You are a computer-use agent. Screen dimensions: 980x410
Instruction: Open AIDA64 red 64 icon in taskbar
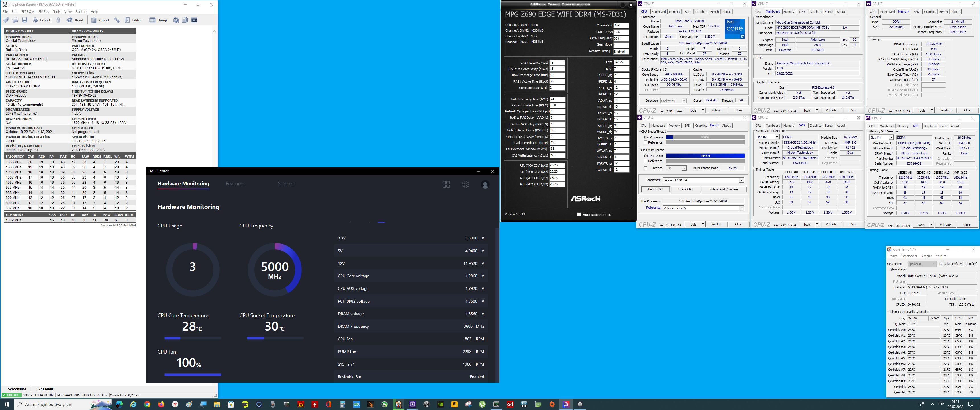[510, 404]
